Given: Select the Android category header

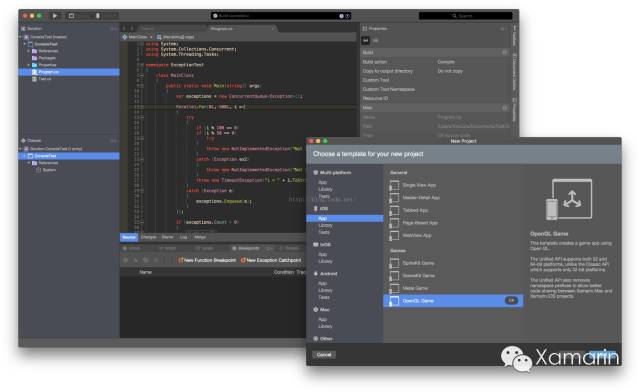Looking at the screenshot, I should point(325,274).
